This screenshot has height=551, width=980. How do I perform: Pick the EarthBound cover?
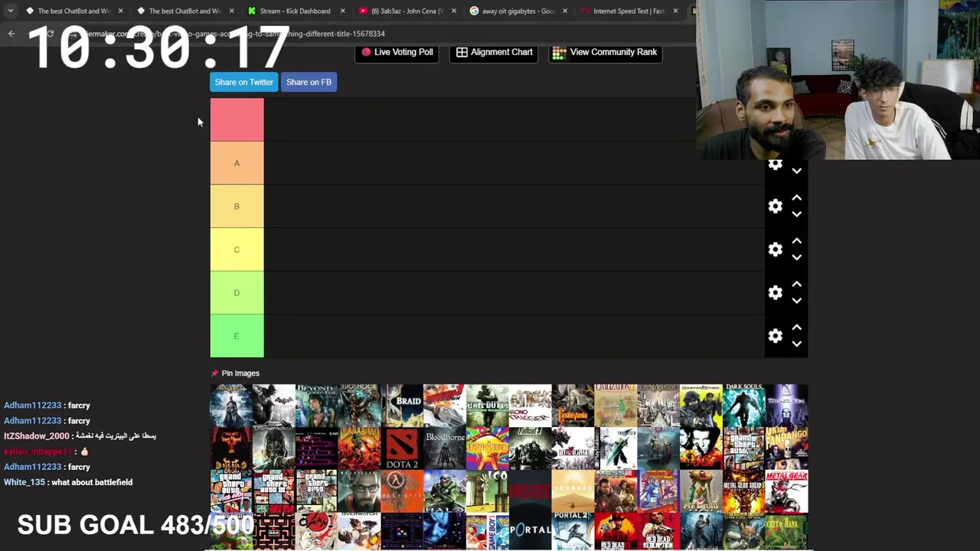(488, 448)
